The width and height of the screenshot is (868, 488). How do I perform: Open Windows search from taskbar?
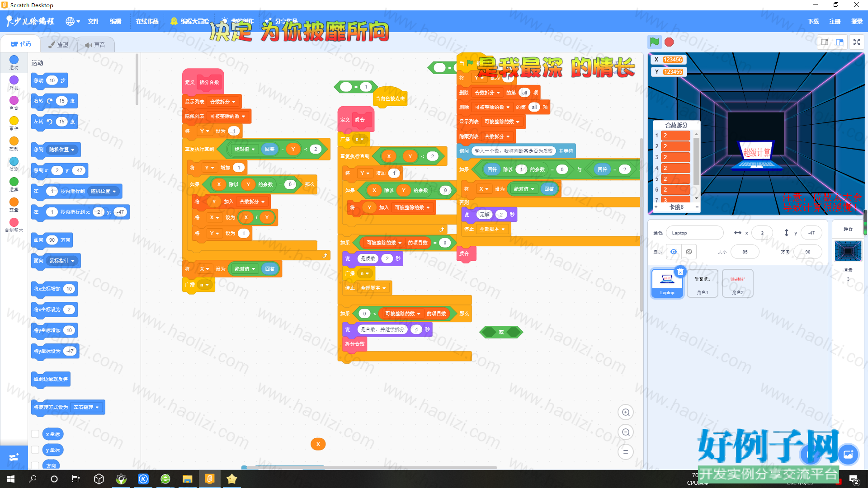33,479
